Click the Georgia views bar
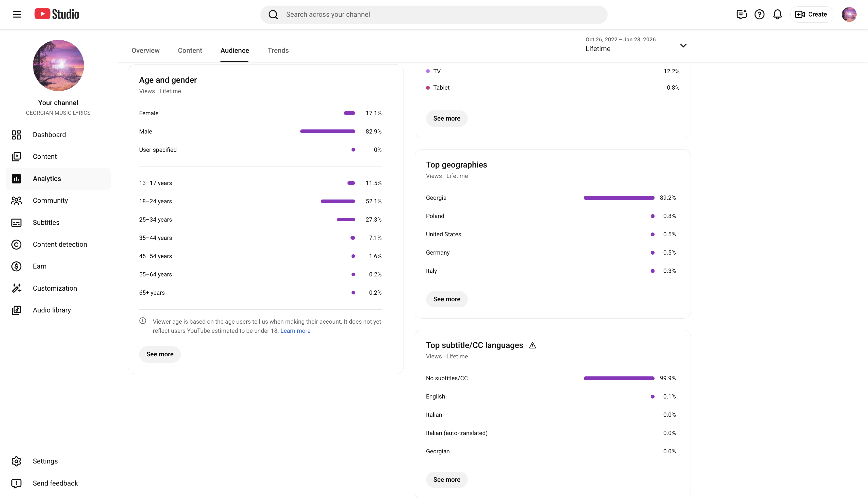868x498 pixels. coord(619,198)
